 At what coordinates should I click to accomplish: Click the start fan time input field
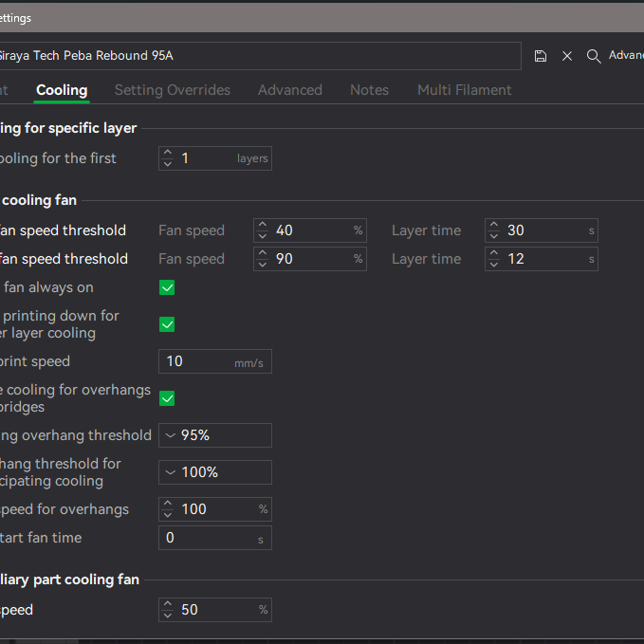pos(207,538)
